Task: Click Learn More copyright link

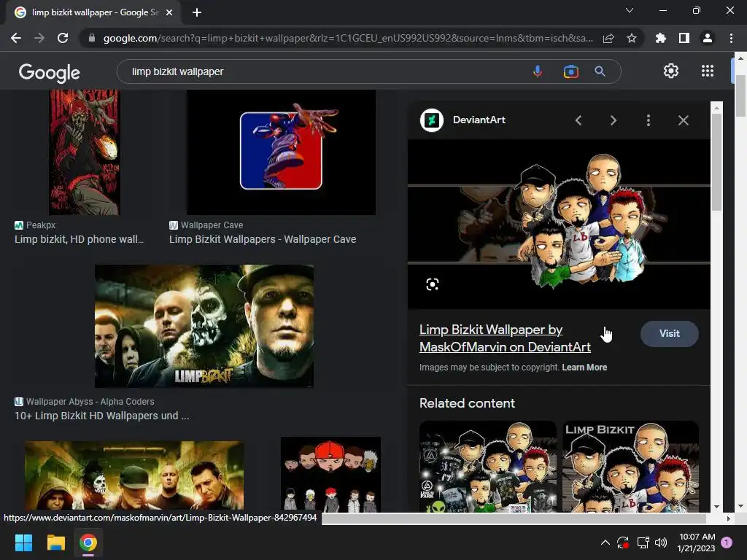Action: click(584, 367)
